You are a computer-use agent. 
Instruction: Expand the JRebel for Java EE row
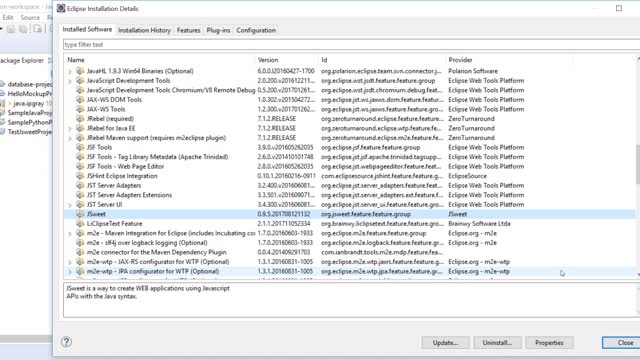(70, 129)
